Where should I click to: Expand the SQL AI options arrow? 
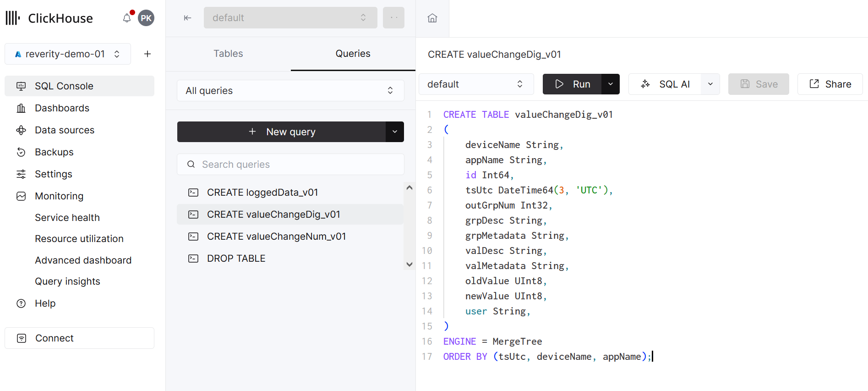(x=710, y=84)
